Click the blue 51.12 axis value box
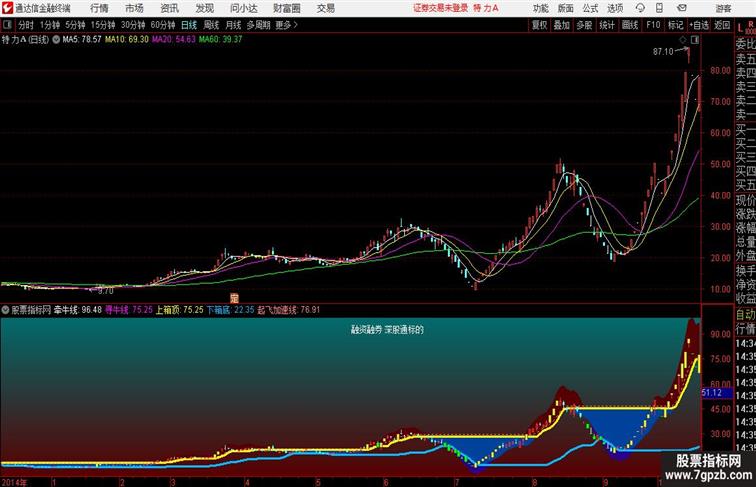 [717, 393]
